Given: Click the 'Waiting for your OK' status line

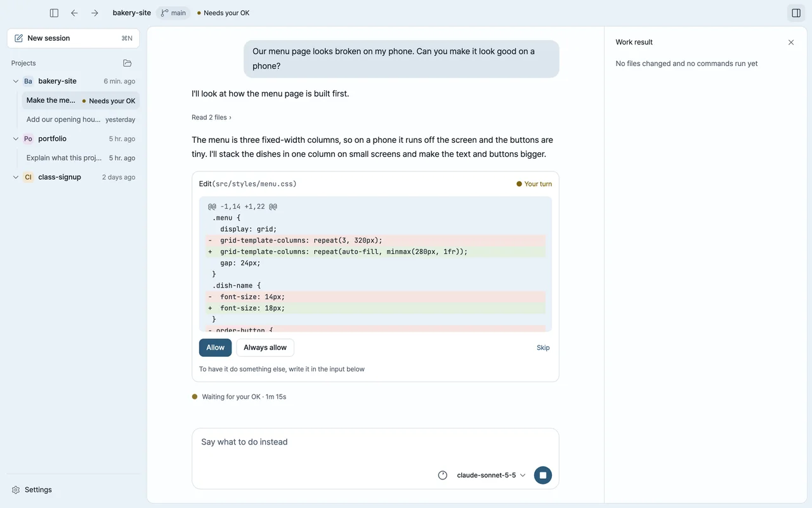Looking at the screenshot, I should pos(239,397).
